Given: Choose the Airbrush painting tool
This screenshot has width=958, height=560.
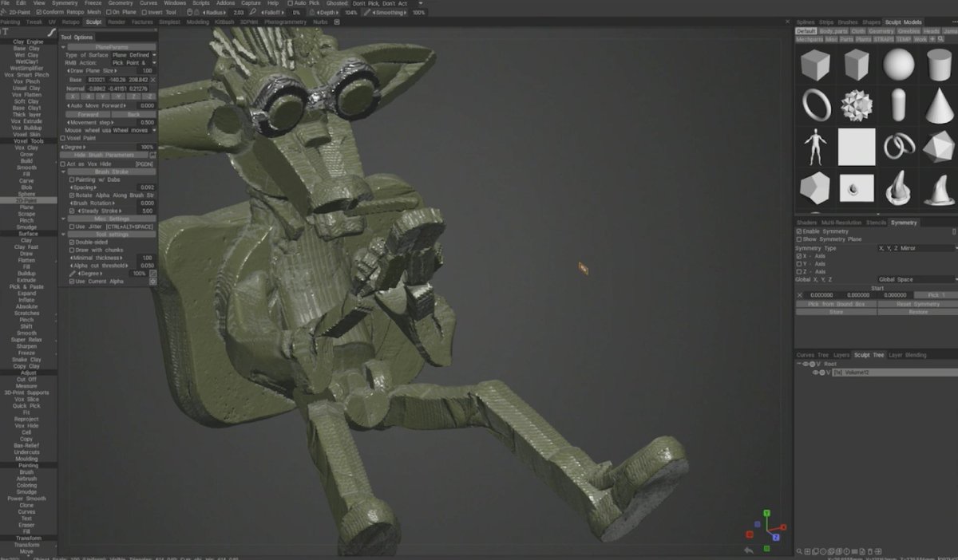Looking at the screenshot, I should pyautogui.click(x=26, y=479).
